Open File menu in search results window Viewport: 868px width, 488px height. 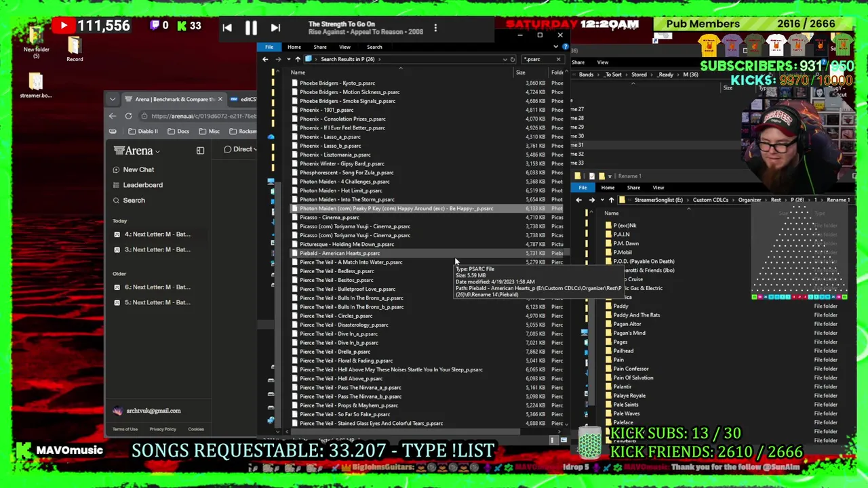(x=269, y=47)
